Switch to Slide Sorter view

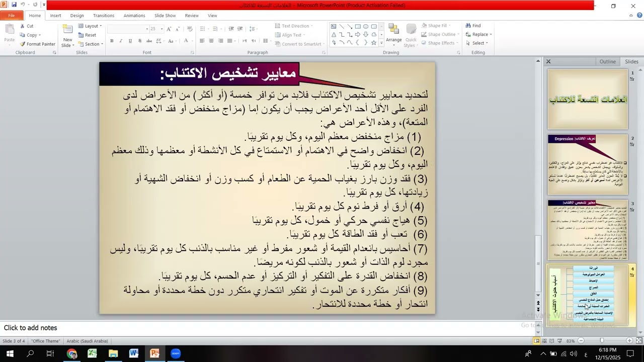(x=544, y=341)
